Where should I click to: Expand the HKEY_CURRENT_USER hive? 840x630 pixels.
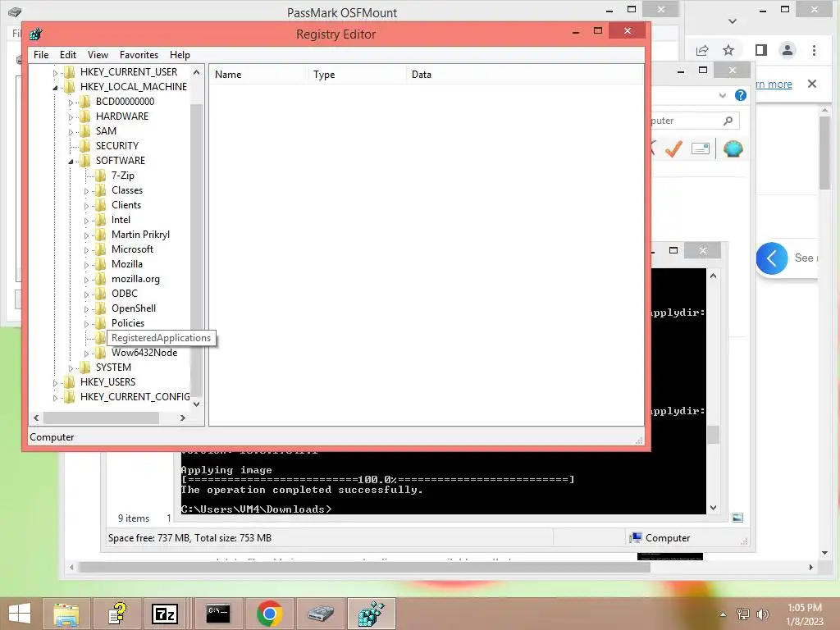pos(55,72)
